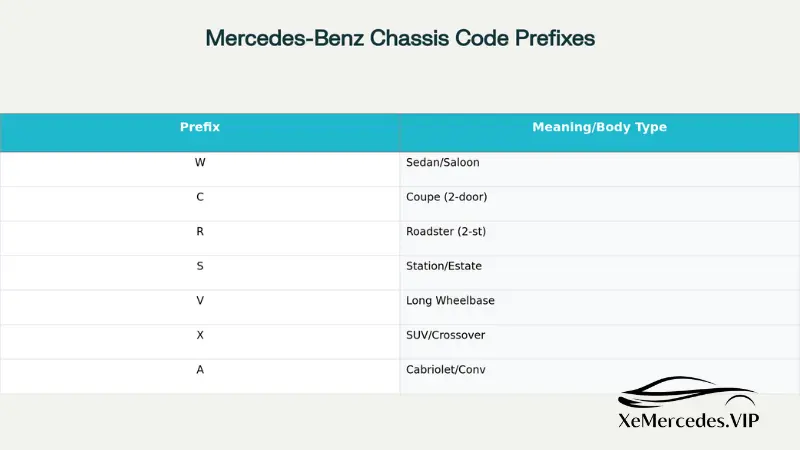Click the Mercedes-Benz Chassis Code Prefixes title
Screen dimensions: 800x450
tap(400, 38)
